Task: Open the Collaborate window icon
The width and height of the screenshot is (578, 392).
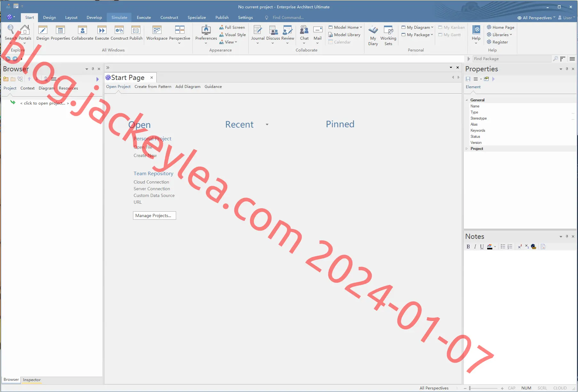Action: pos(82,33)
